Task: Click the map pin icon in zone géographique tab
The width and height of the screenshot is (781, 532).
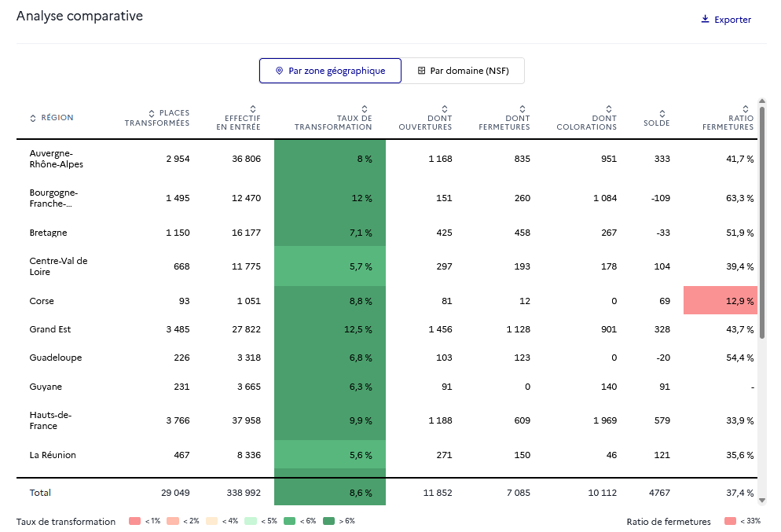Action: click(x=280, y=71)
